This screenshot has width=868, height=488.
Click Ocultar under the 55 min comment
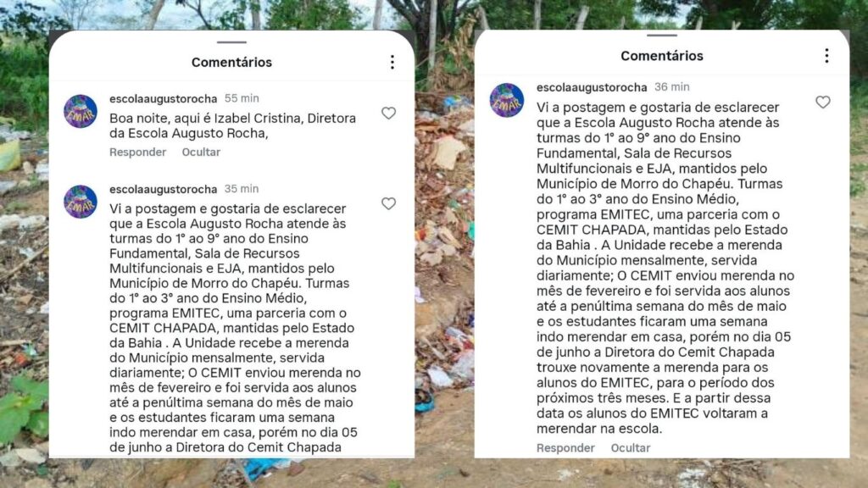(x=201, y=152)
